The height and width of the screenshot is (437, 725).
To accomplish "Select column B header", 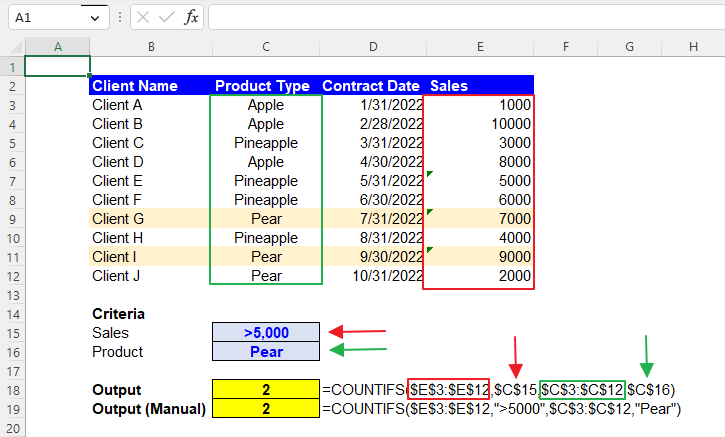I will coord(151,47).
